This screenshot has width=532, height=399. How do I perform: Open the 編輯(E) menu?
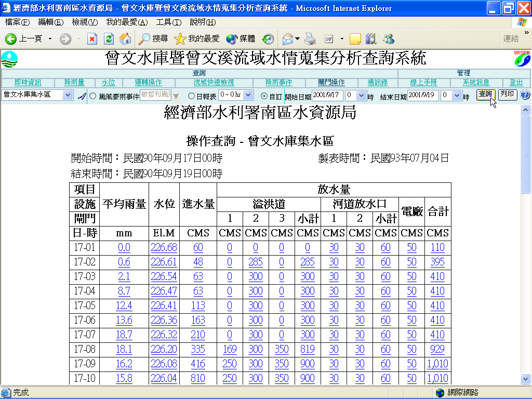[51, 22]
